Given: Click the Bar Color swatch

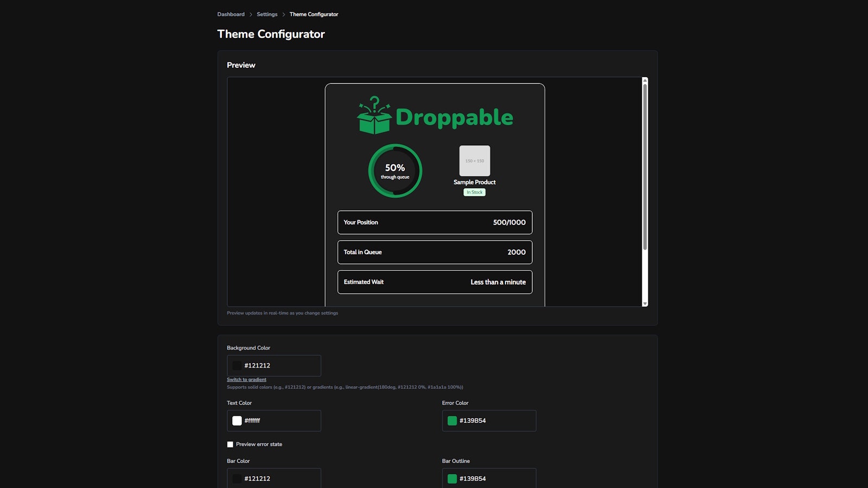Looking at the screenshot, I should 237,478.
